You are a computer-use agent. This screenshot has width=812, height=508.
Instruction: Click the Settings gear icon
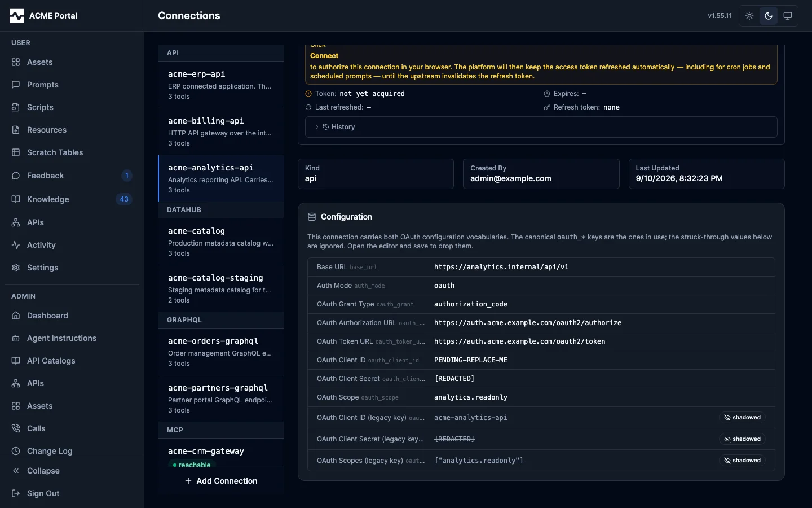[x=16, y=268]
